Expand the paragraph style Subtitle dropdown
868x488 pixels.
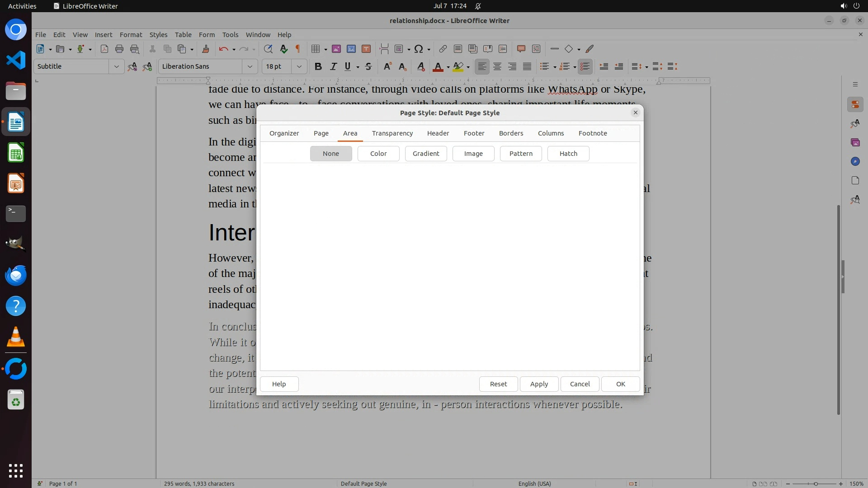pos(116,66)
